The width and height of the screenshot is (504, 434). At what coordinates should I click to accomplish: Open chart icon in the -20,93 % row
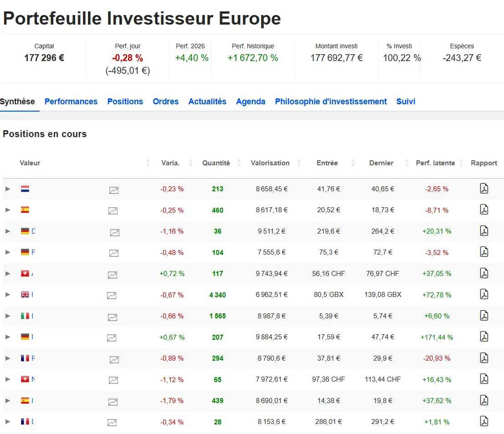114,359
